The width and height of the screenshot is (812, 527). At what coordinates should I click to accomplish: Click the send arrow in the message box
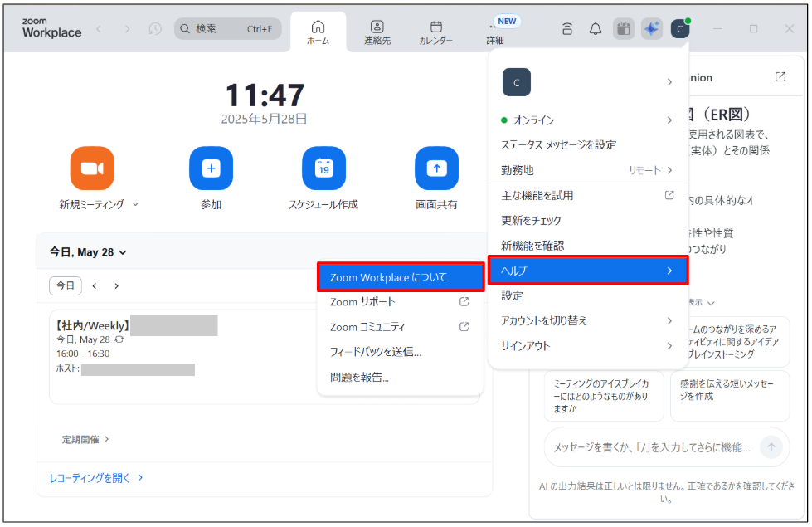coord(771,447)
